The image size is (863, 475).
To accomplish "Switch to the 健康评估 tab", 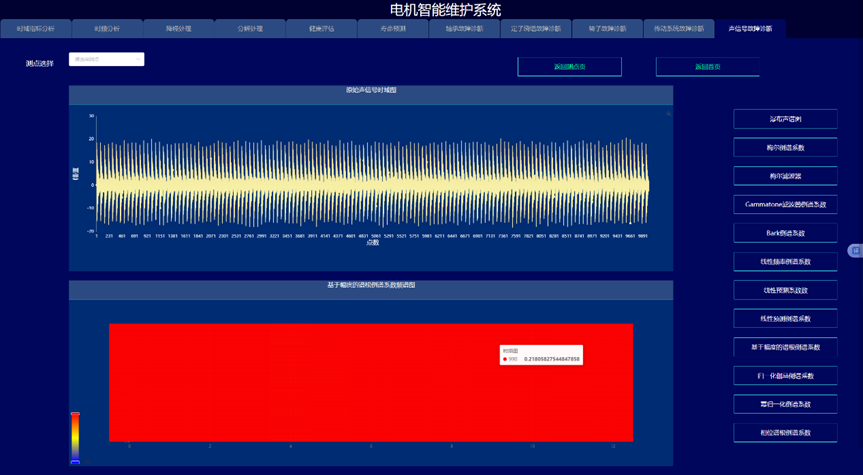I will pyautogui.click(x=322, y=29).
